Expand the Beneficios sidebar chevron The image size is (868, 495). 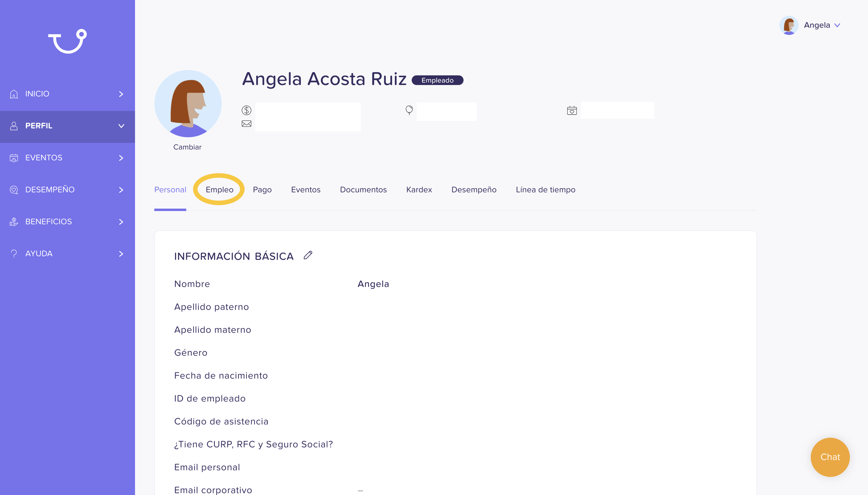click(121, 222)
